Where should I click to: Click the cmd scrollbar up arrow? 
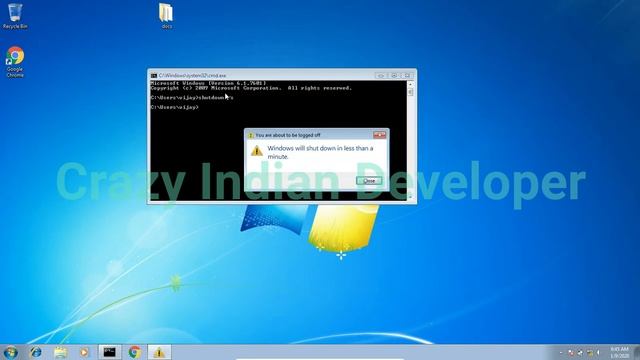tap(410, 84)
